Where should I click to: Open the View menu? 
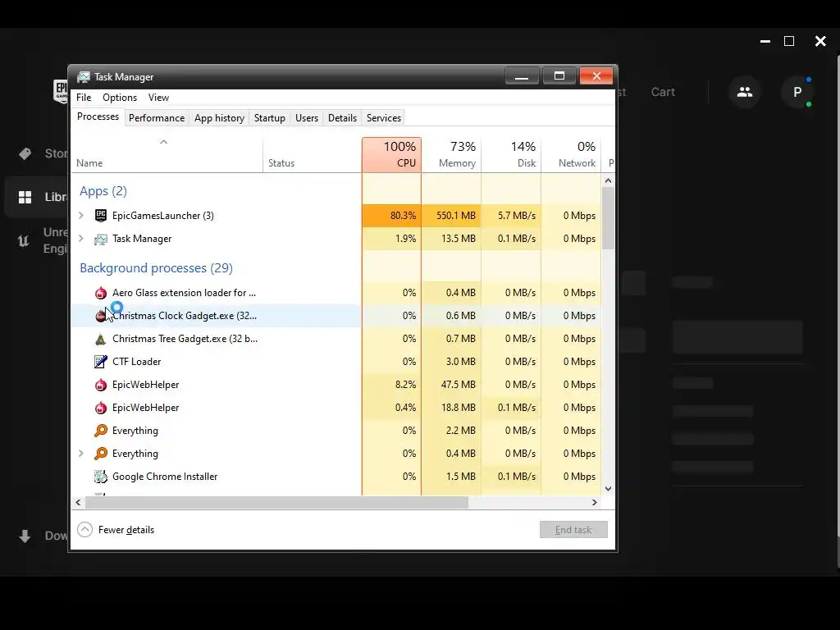click(x=158, y=98)
